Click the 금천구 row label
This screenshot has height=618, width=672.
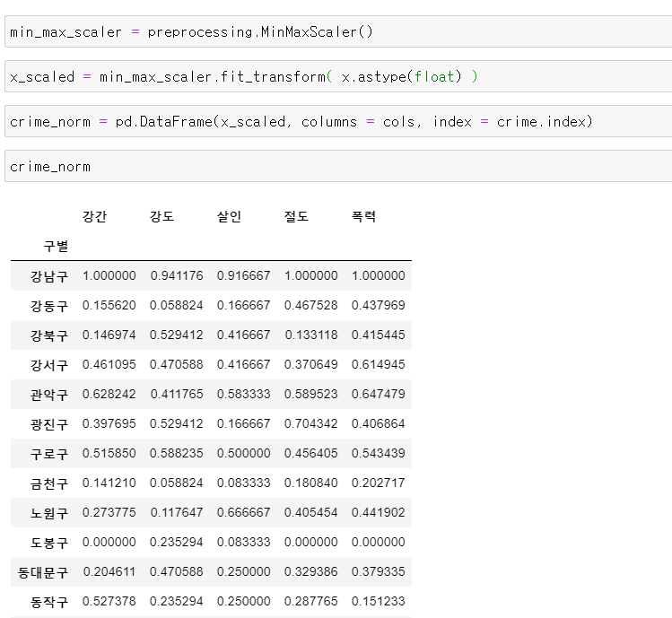coord(49,483)
